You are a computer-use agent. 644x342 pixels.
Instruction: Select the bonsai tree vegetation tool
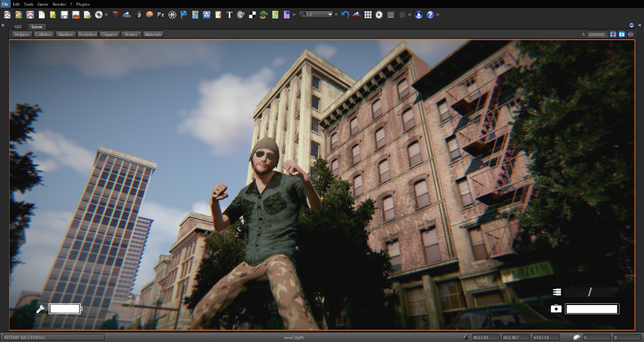(x=264, y=15)
